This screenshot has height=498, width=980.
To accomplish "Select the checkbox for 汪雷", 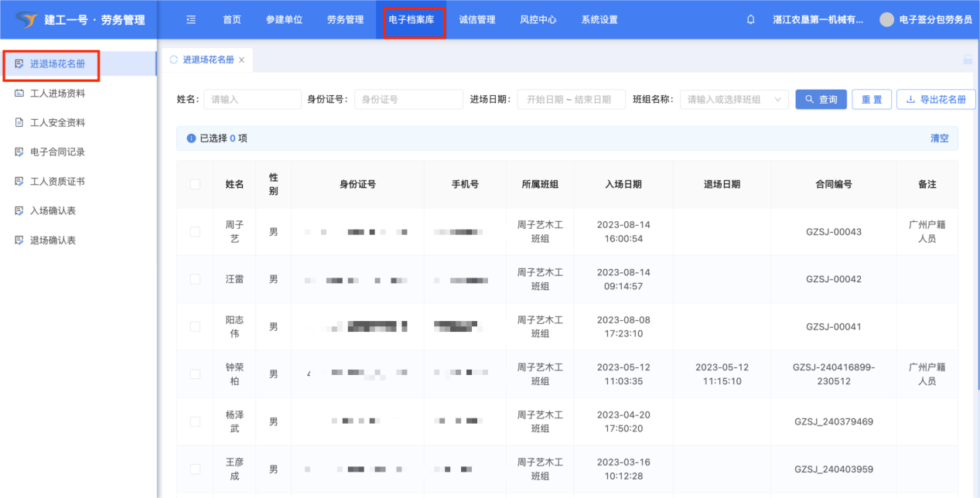I will [195, 279].
